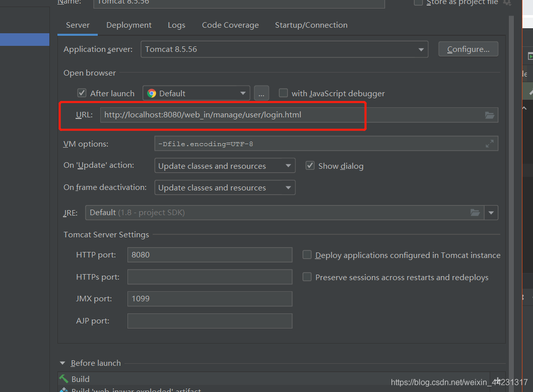Viewport: 533px width, 392px height.
Task: Click the AJP port field
Action: pos(210,321)
